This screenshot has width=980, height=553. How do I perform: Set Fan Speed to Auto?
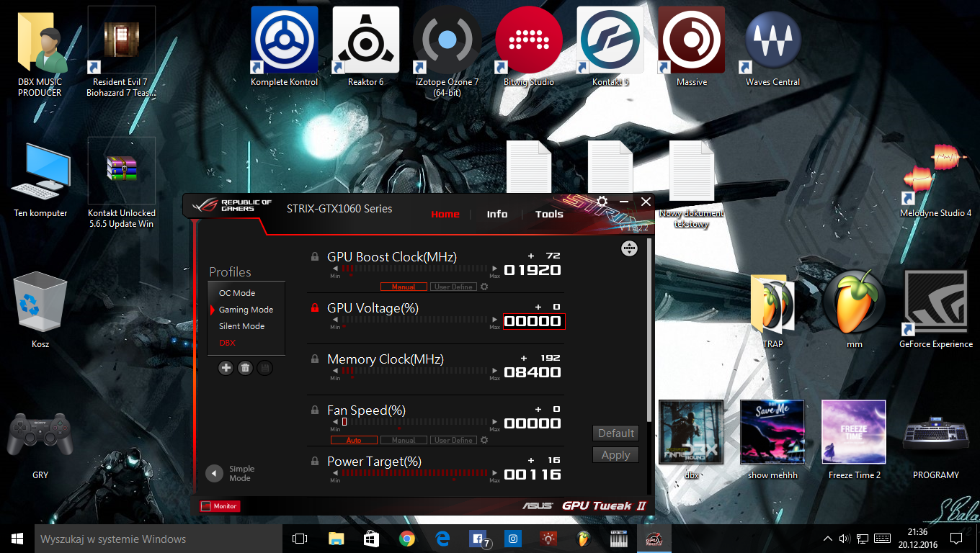coord(354,440)
